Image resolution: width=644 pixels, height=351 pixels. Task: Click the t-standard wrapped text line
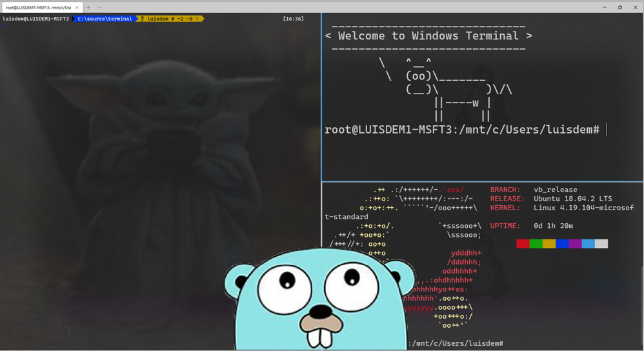pos(347,217)
